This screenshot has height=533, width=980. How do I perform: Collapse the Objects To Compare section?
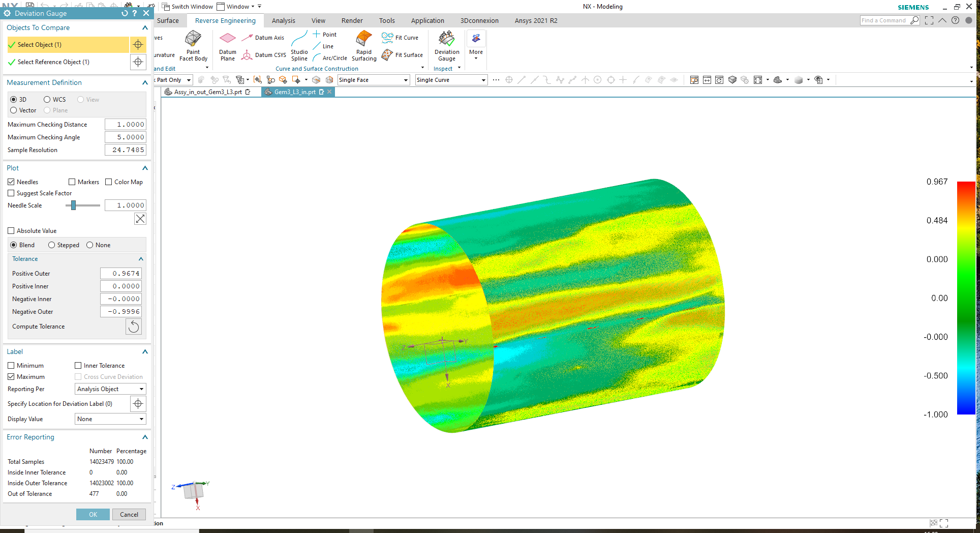coord(145,28)
